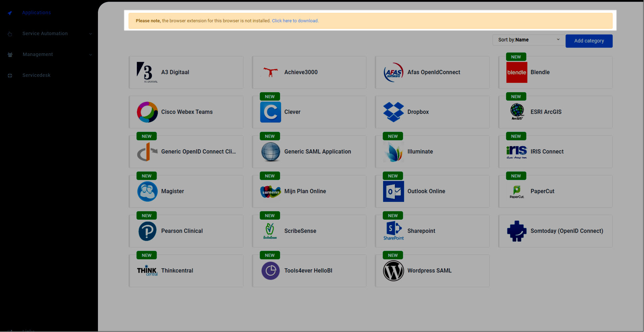Click the Sharepoint application name
644x332 pixels.
(421, 231)
